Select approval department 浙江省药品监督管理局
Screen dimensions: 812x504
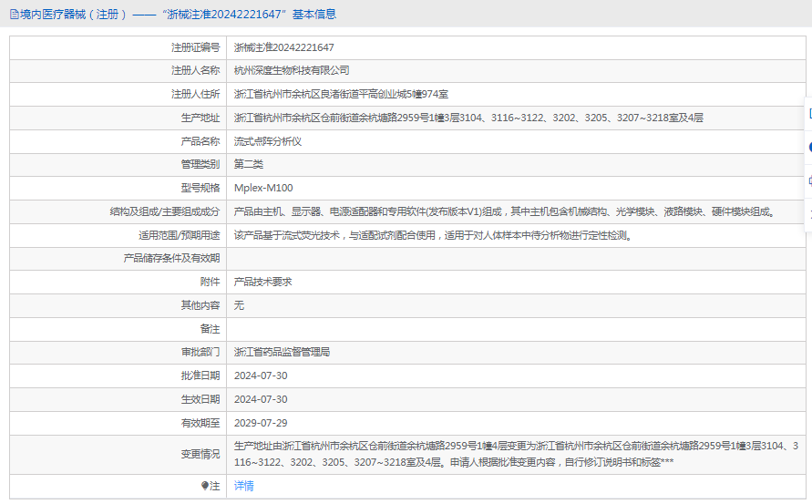point(282,352)
